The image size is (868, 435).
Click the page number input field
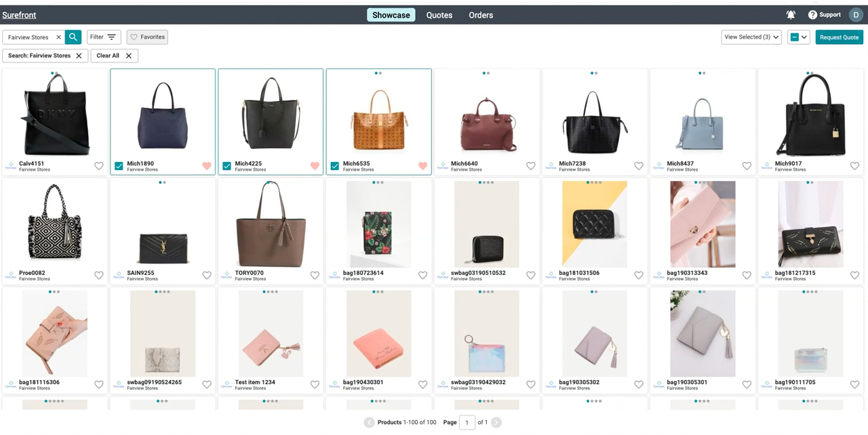(x=467, y=422)
